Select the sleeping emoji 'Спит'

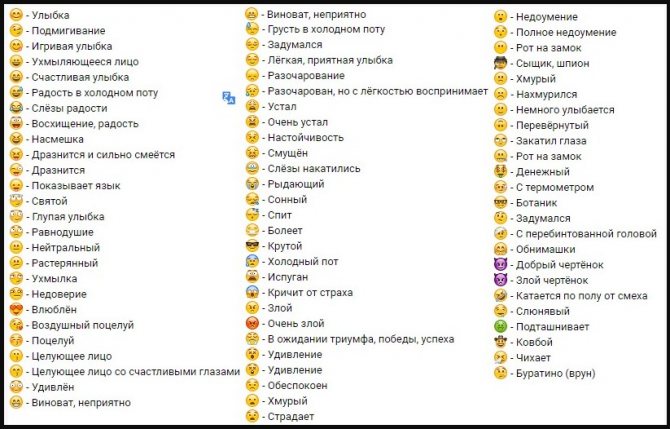(x=252, y=215)
